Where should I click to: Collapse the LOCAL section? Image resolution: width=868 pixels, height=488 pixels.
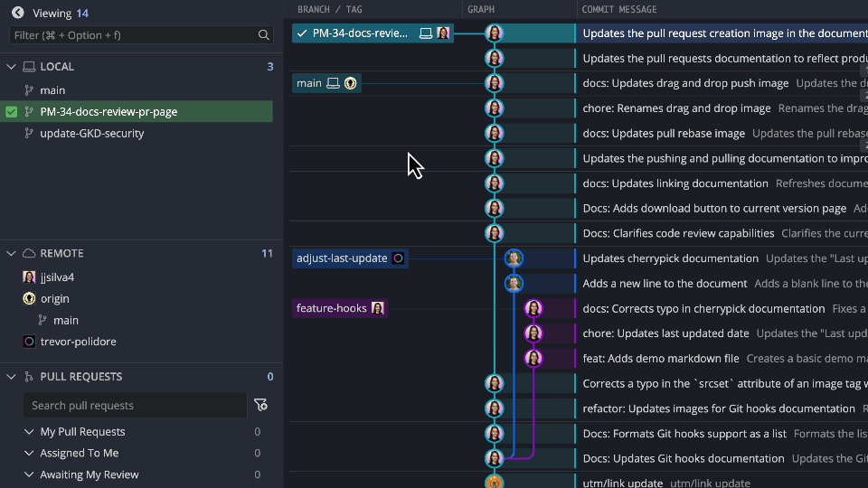click(12, 67)
